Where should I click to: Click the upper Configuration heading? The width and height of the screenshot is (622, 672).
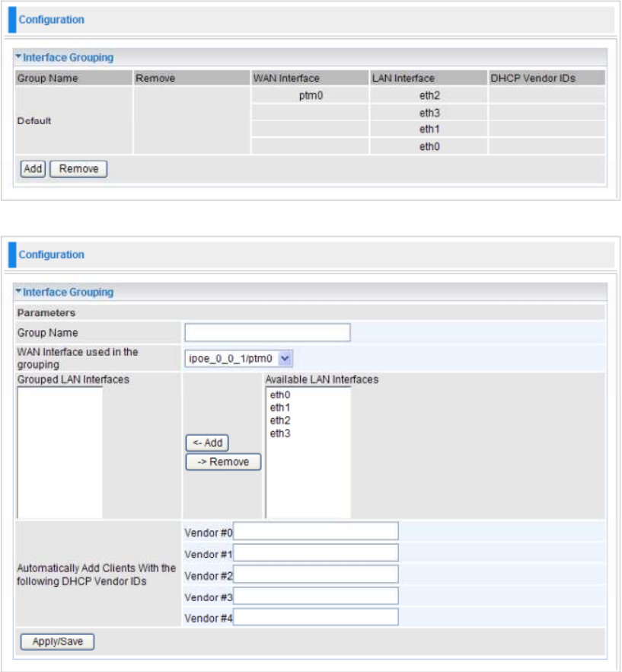(x=52, y=20)
